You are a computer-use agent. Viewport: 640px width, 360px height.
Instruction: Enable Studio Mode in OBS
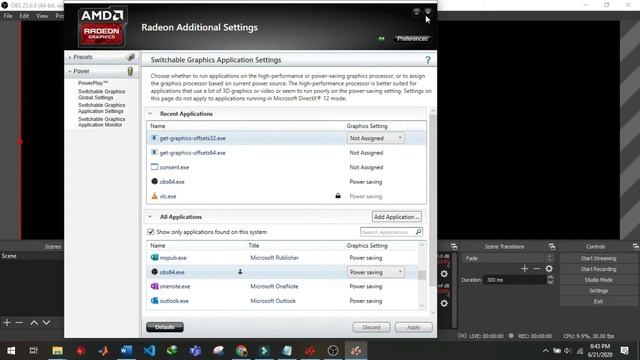pyautogui.click(x=598, y=280)
